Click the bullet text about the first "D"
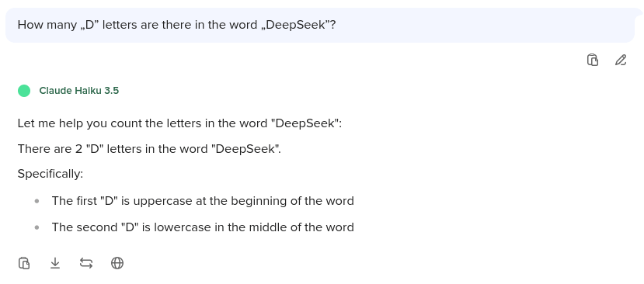The image size is (644, 284). coord(203,201)
